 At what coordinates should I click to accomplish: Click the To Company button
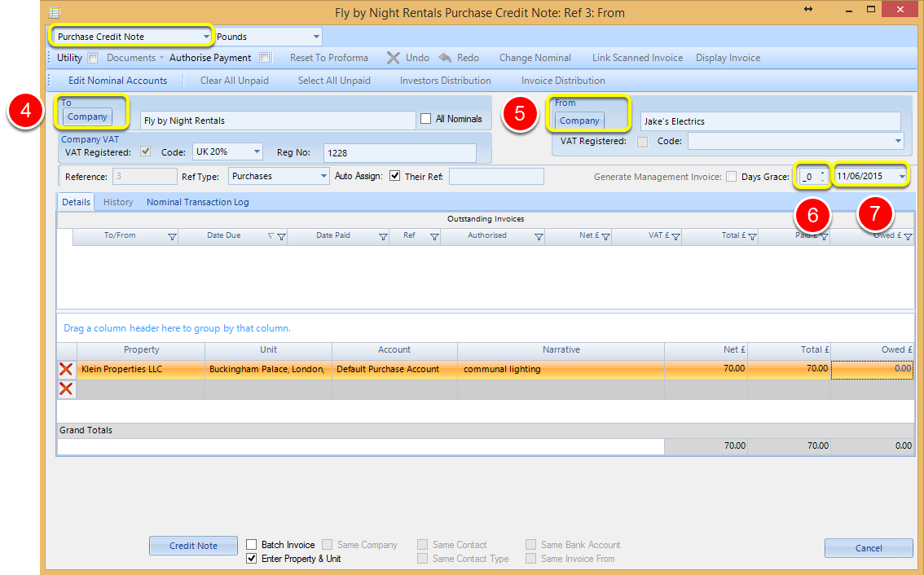87,116
